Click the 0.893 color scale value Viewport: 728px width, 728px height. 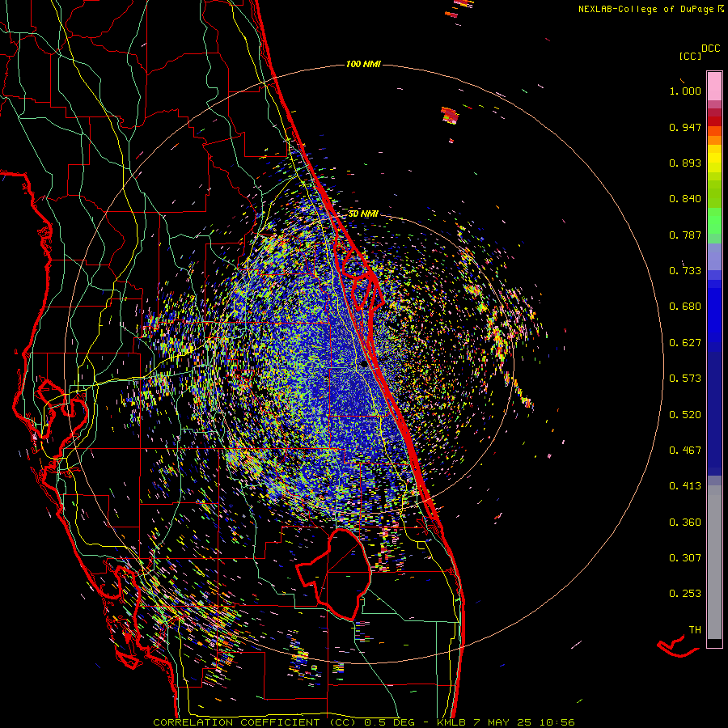685,163
